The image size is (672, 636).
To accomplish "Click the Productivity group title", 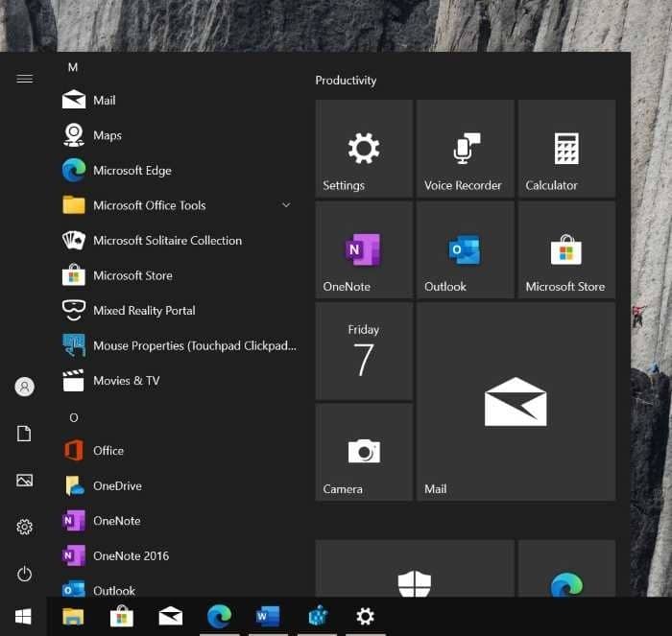I will pyautogui.click(x=346, y=80).
